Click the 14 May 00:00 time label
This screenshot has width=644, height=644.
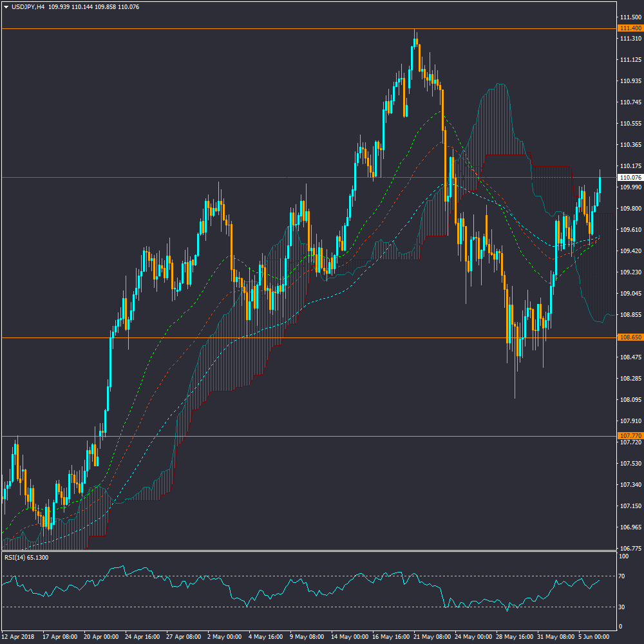[350, 636]
